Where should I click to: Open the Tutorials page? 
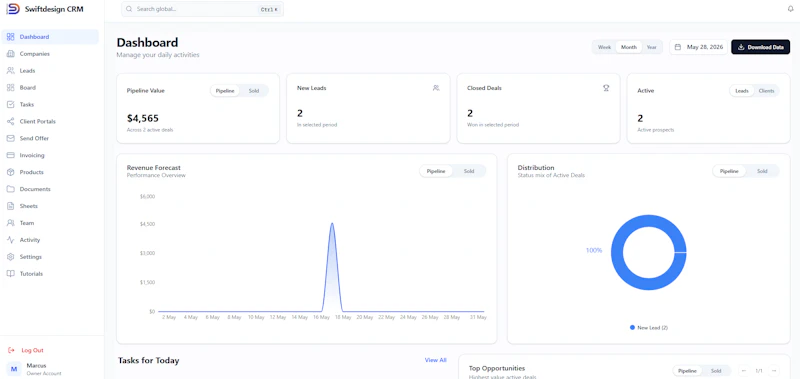click(50, 273)
